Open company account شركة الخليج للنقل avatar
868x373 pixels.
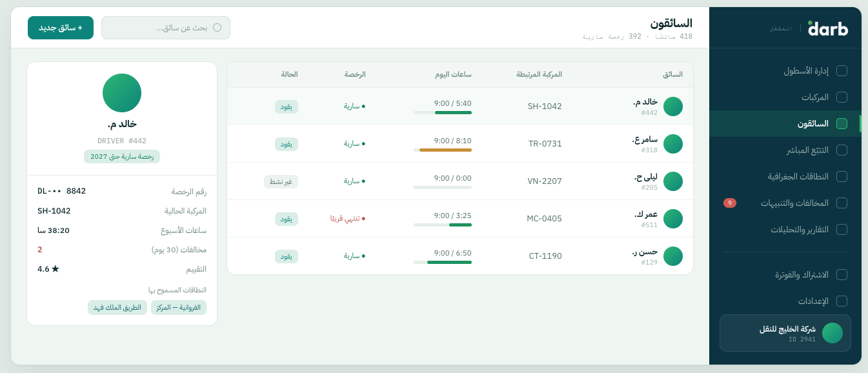[x=832, y=333]
